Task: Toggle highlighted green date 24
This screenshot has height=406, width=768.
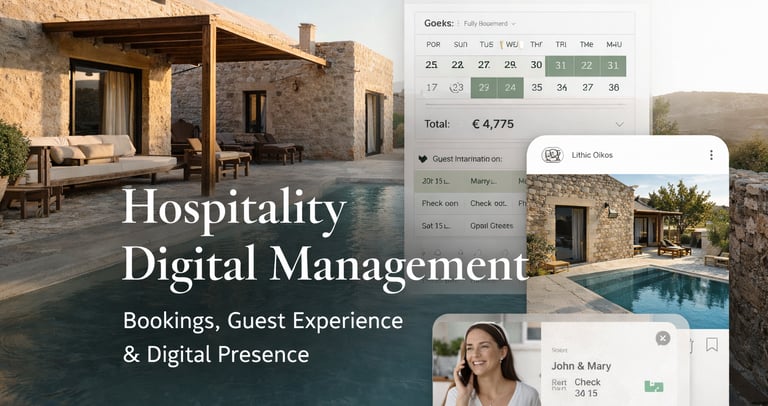Action: [510, 88]
